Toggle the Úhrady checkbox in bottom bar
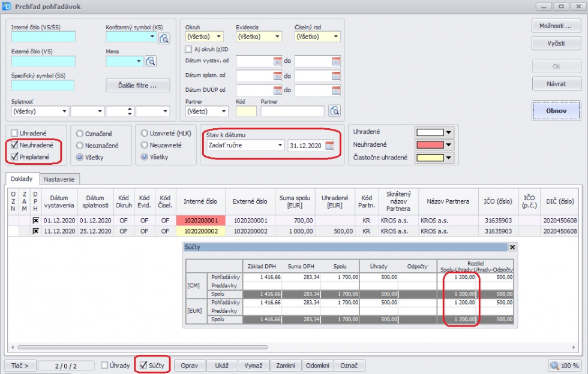The width and height of the screenshot is (588, 374). click(x=104, y=366)
